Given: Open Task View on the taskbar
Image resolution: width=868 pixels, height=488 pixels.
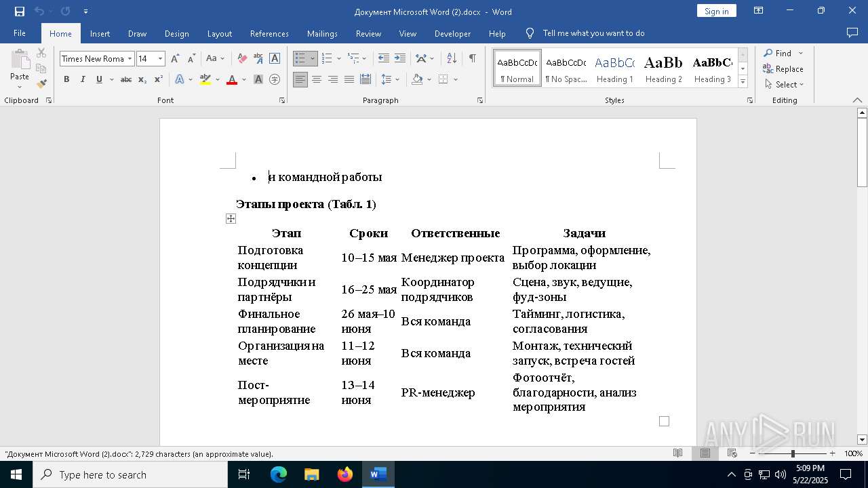Looking at the screenshot, I should (x=244, y=474).
